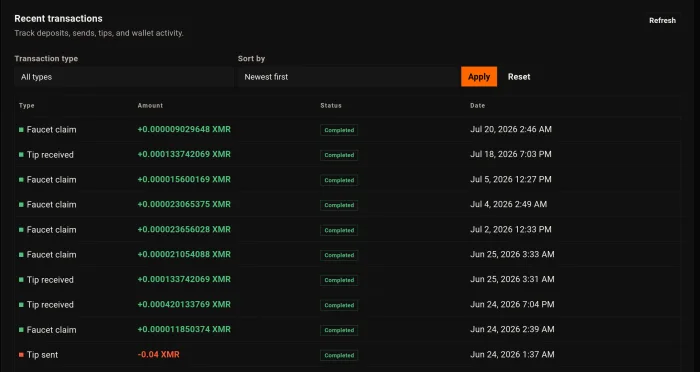Image resolution: width=700 pixels, height=372 pixels.
Task: Click Completed badge on Jul 4, 2026 row
Action: coord(339,205)
